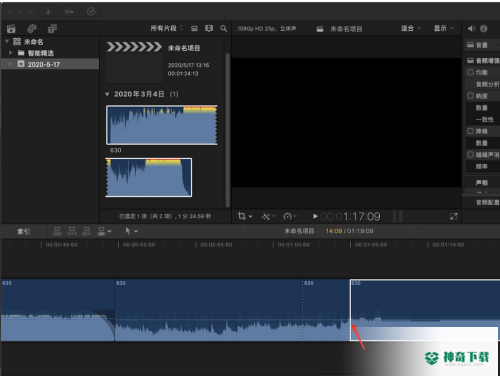Show the Photos and Audio sidebar
The width and height of the screenshot is (500, 376).
click(32, 29)
